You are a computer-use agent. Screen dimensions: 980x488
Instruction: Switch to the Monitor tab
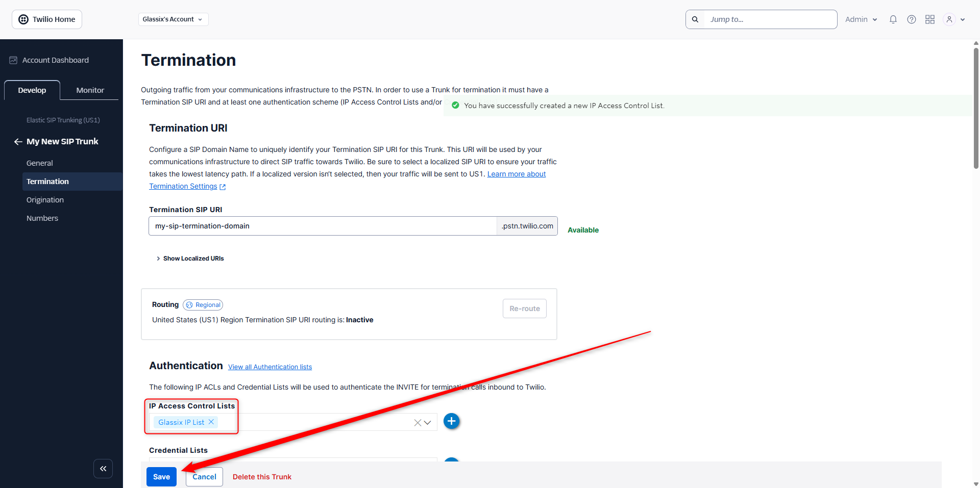[90, 90]
